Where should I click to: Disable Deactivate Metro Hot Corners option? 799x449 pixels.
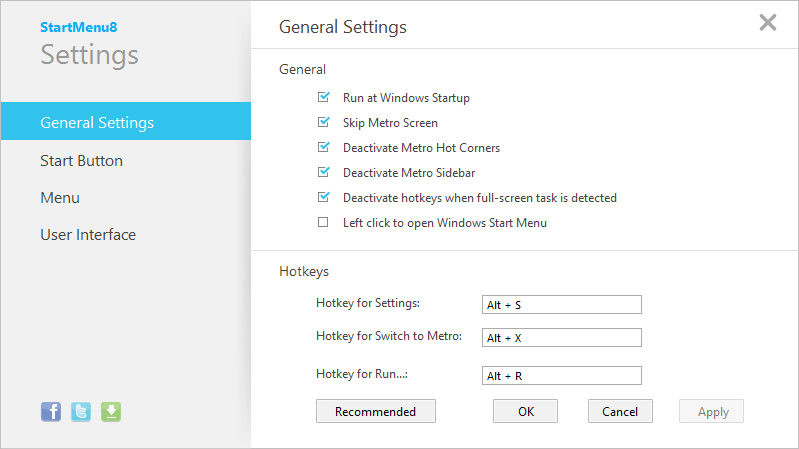pyautogui.click(x=323, y=148)
